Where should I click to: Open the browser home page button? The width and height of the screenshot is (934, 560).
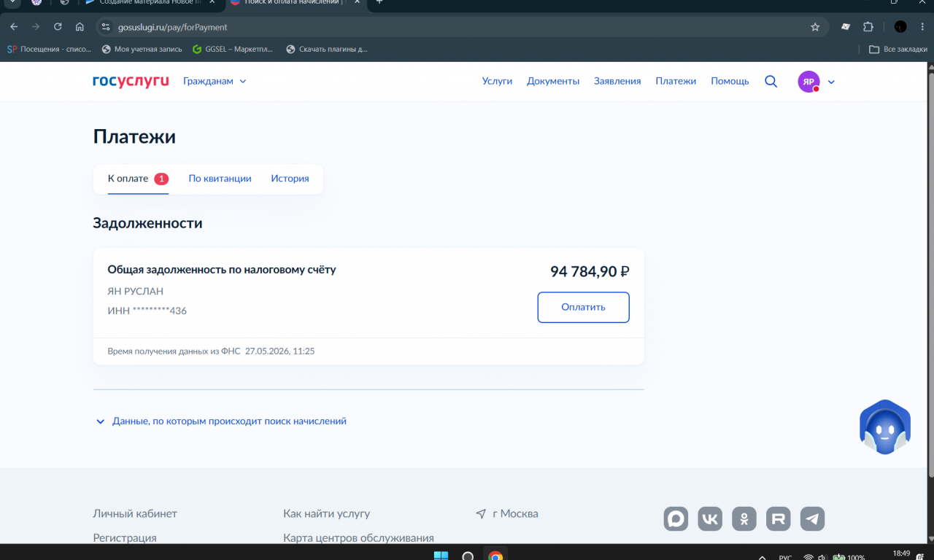(x=80, y=27)
